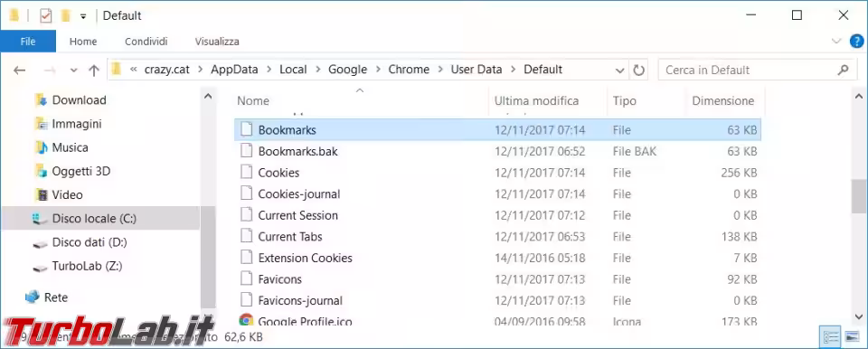Switch to the large icons view icon
Image resolution: width=868 pixels, height=349 pixels.
click(852, 337)
